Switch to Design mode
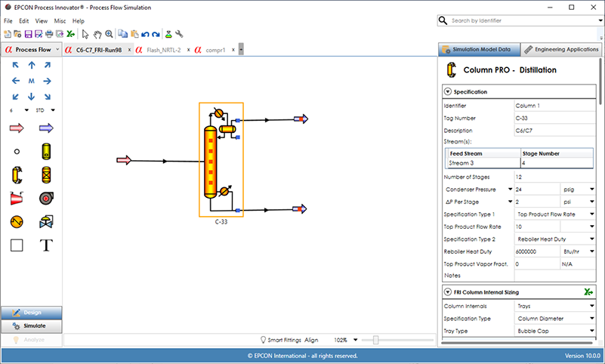The height and width of the screenshot is (364, 605). [31, 313]
